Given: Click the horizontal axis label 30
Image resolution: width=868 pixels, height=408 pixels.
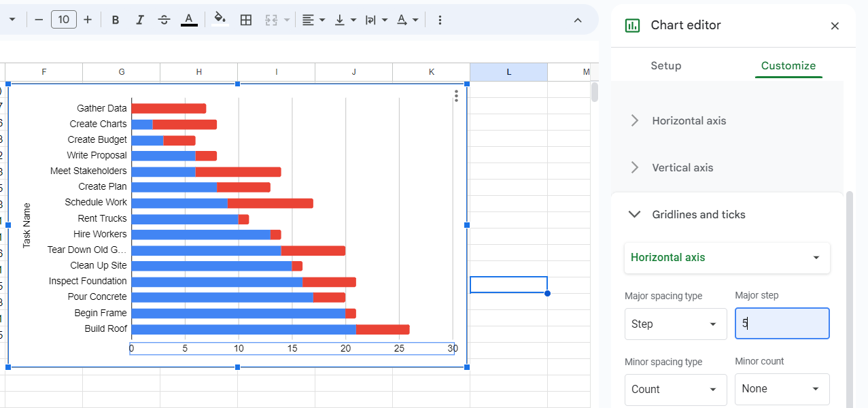Looking at the screenshot, I should point(453,349).
